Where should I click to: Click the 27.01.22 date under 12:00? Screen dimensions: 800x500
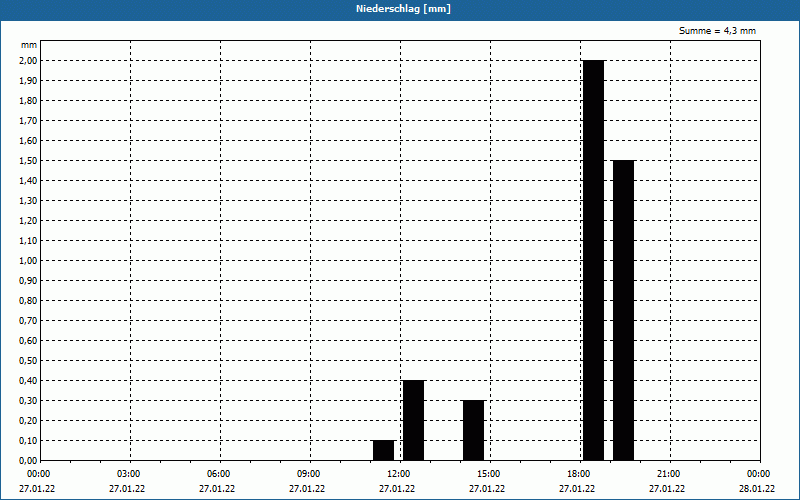tap(396, 489)
